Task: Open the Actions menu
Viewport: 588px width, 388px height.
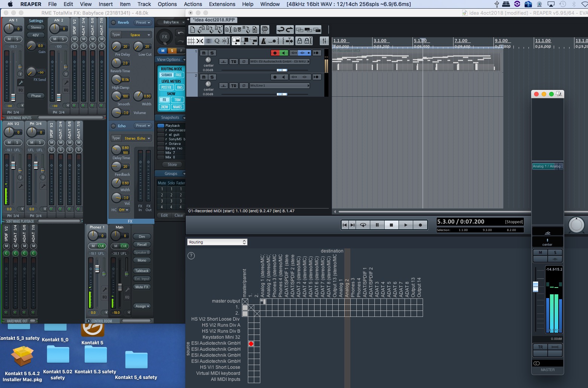Action: (193, 4)
